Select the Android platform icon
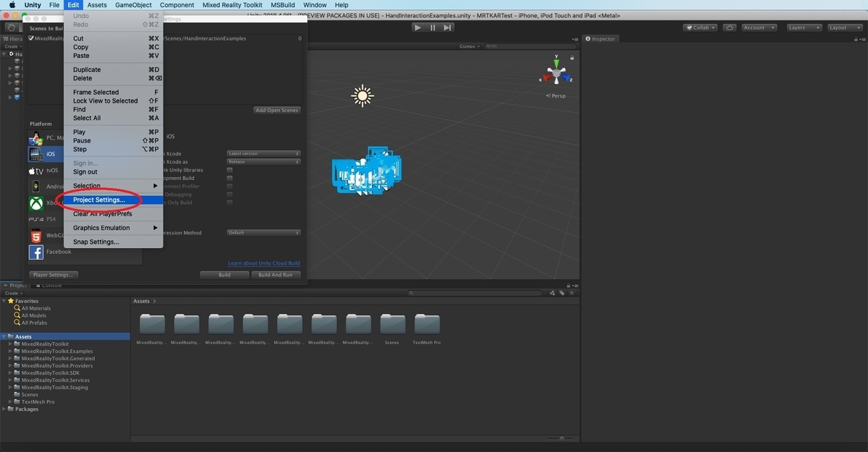The width and height of the screenshot is (868, 452). [x=36, y=187]
